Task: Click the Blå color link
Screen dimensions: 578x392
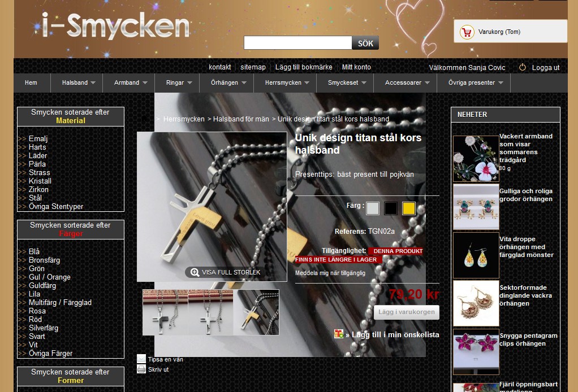Action: 34,252
